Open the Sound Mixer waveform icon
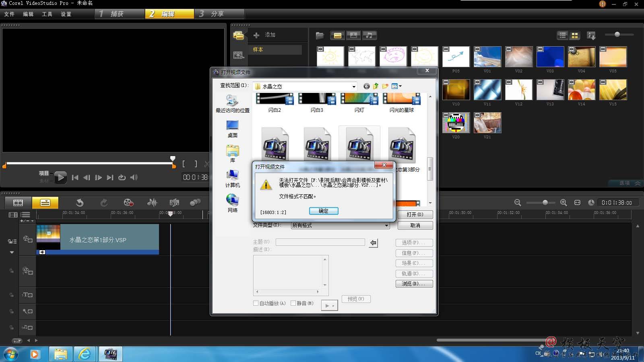Viewport: 644px width, 362px height. click(152, 203)
